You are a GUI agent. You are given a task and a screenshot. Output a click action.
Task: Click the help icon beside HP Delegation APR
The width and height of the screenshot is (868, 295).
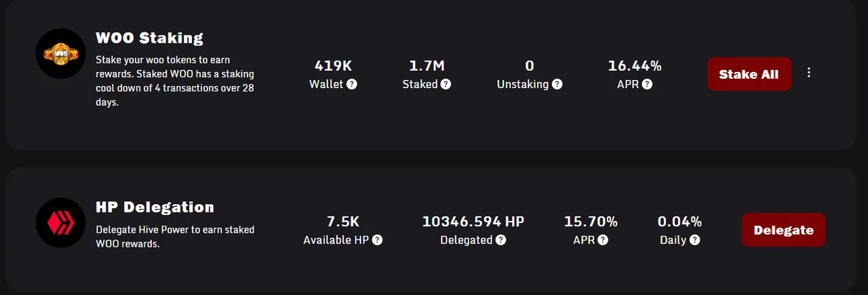tap(603, 240)
